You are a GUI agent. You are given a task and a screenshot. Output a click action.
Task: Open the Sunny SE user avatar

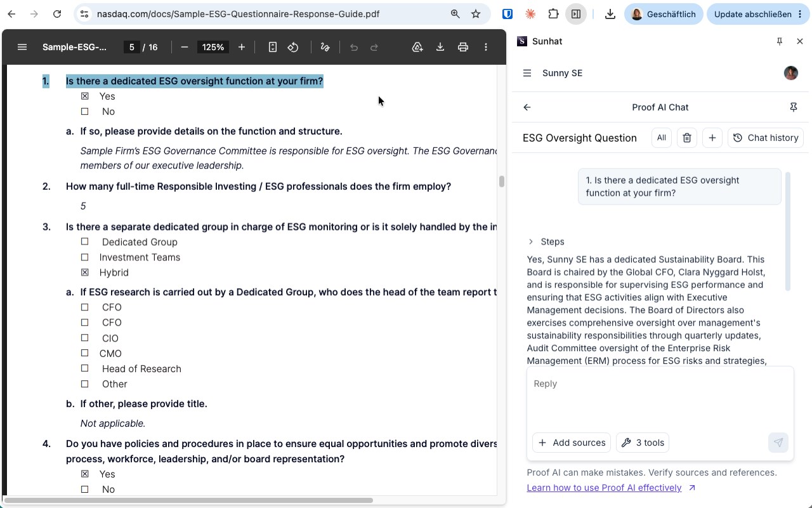(x=791, y=73)
